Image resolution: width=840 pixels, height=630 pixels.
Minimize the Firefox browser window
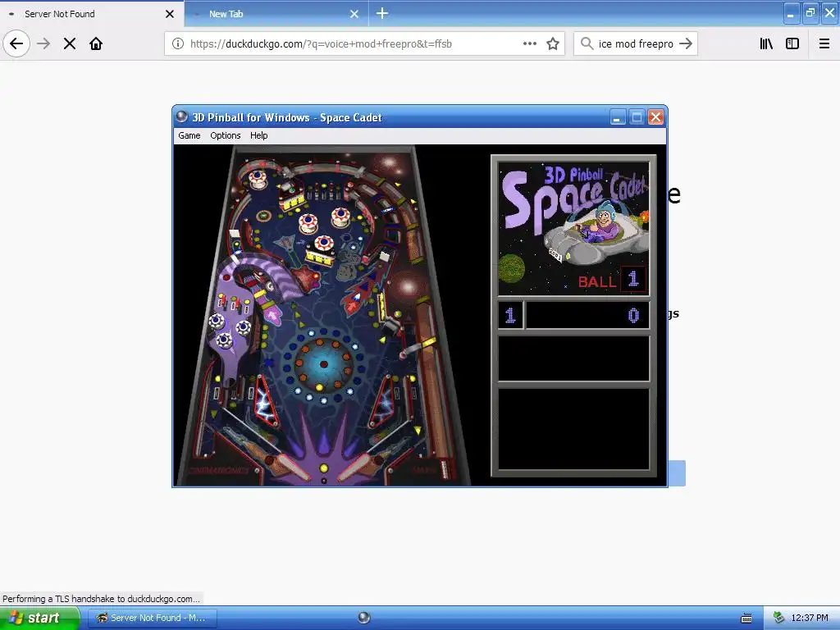pos(792,13)
